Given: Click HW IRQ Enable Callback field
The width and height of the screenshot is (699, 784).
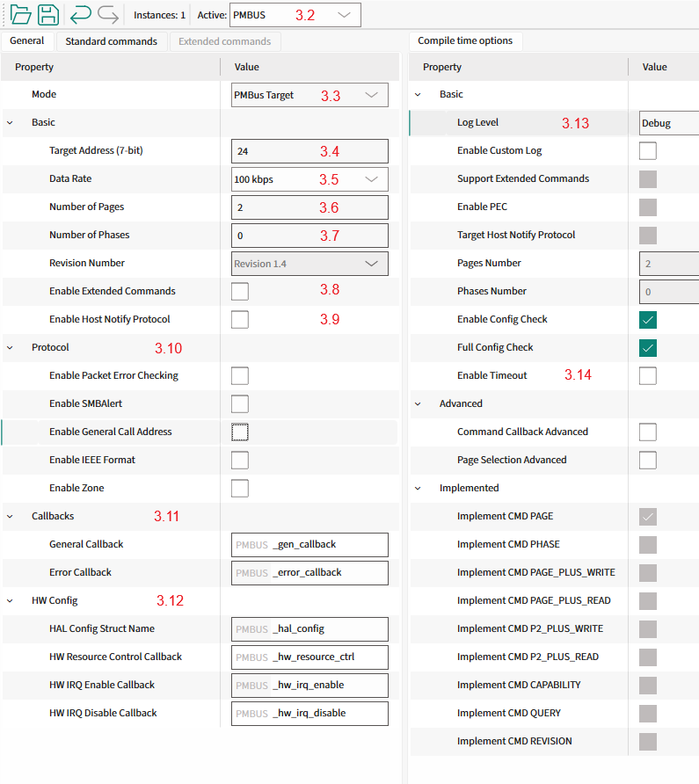Looking at the screenshot, I should click(x=309, y=685).
